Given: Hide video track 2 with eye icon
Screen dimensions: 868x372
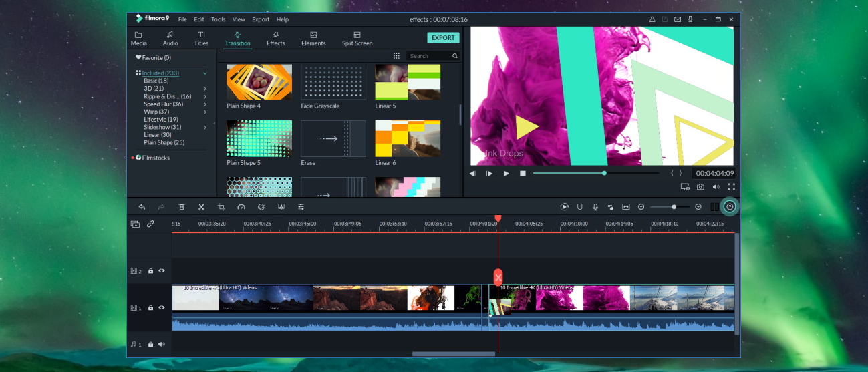Looking at the screenshot, I should tap(162, 271).
